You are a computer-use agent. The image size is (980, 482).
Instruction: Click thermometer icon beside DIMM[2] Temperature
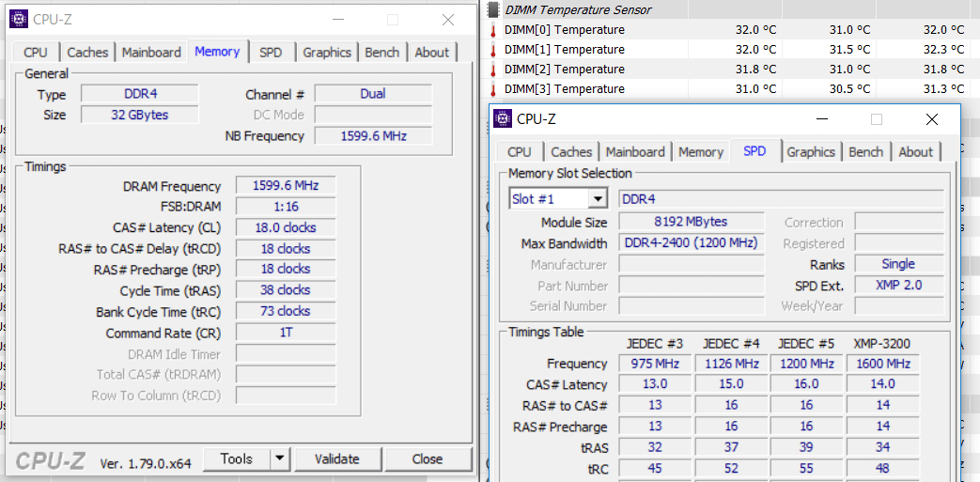[x=492, y=70]
